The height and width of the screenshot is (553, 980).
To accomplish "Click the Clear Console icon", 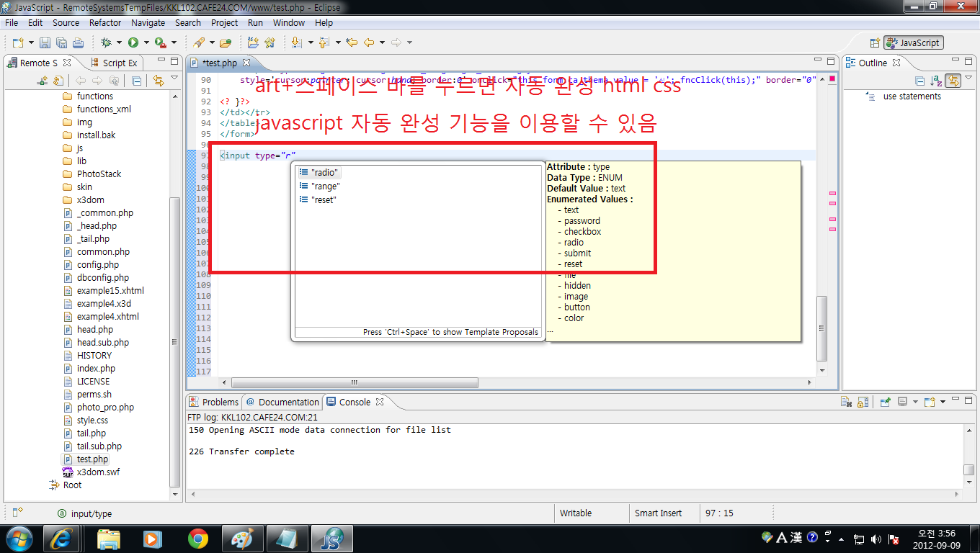I will click(847, 402).
